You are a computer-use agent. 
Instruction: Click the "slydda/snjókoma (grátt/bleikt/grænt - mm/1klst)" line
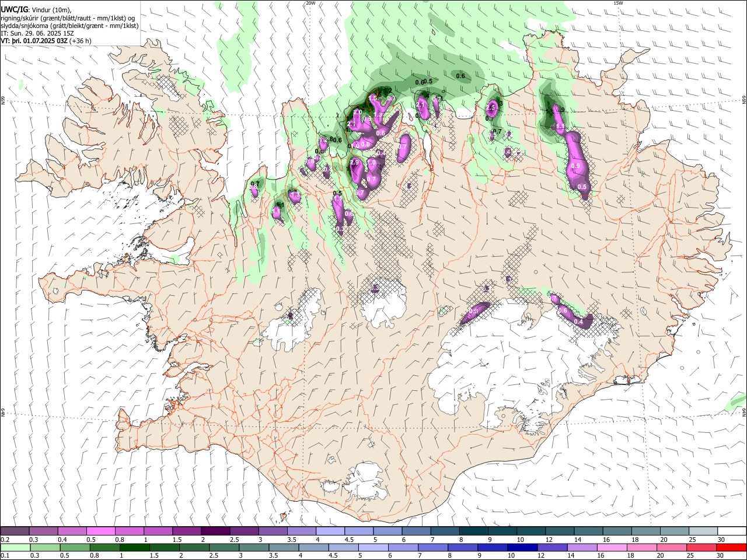pyautogui.click(x=69, y=26)
